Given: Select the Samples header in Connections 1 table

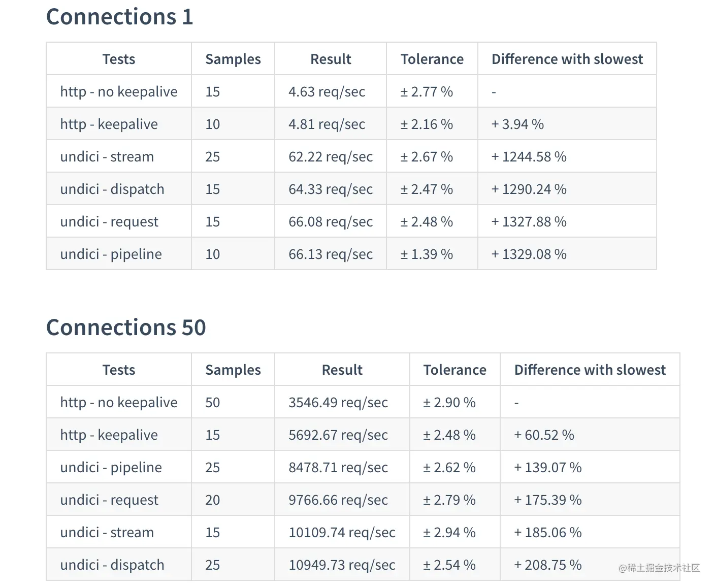Looking at the screenshot, I should pyautogui.click(x=233, y=59).
